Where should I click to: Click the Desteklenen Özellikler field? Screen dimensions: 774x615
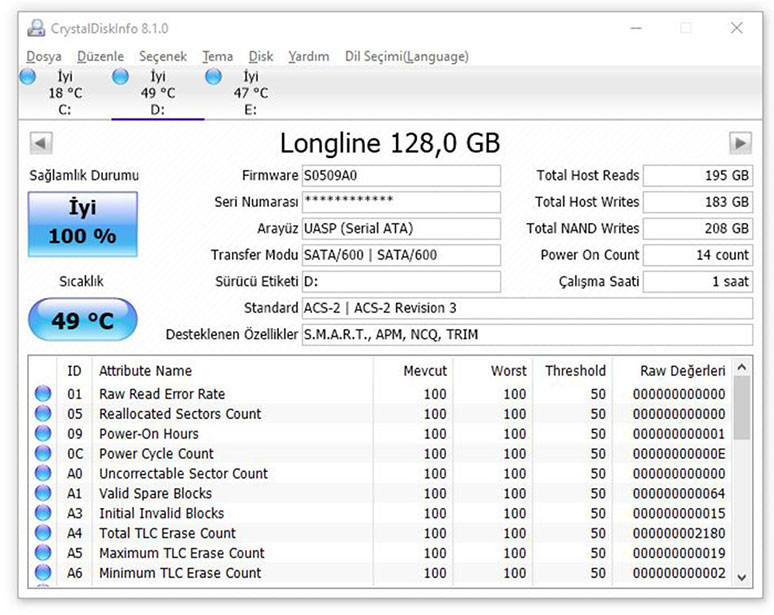[x=527, y=335]
